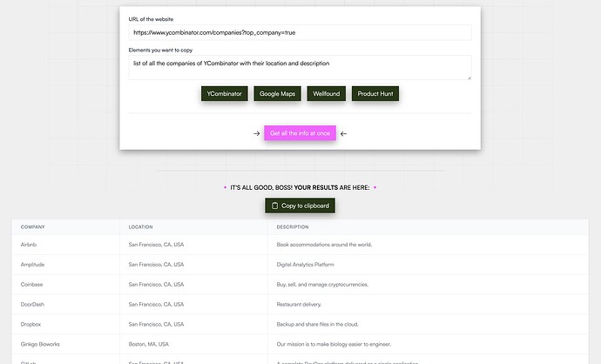Viewport: 601px width, 364px height.
Task: Click the left-pointing arrow beside pink button
Action: click(x=343, y=133)
